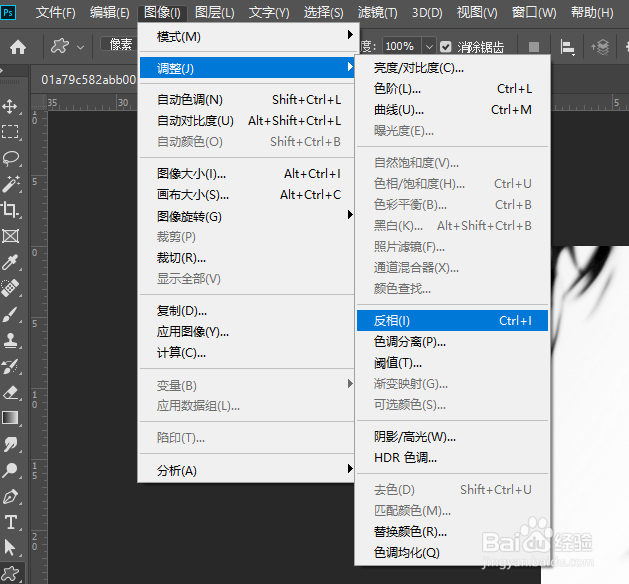The width and height of the screenshot is (629, 584).
Task: Click the Home icon in options bar
Action: coord(18,47)
